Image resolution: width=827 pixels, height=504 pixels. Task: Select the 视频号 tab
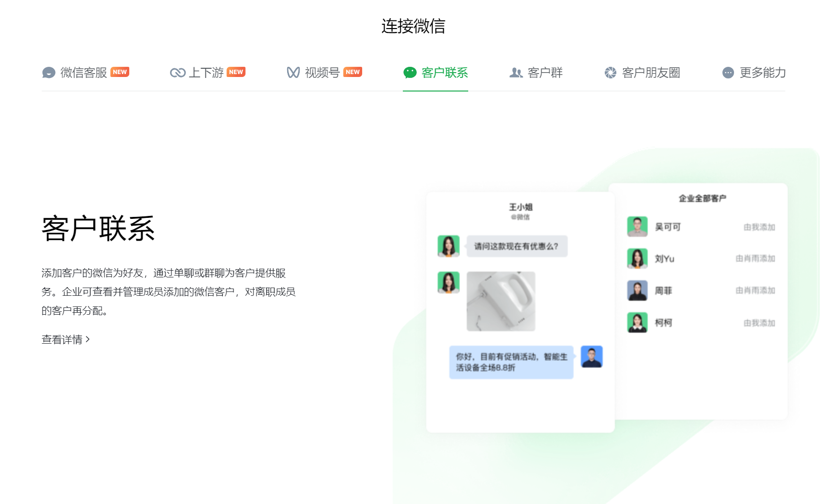[324, 73]
